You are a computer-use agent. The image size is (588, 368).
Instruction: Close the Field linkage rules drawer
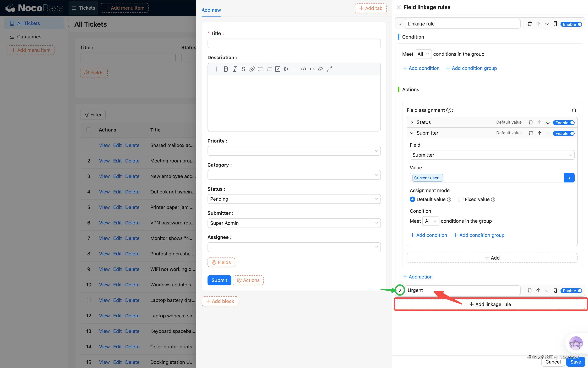(398, 7)
